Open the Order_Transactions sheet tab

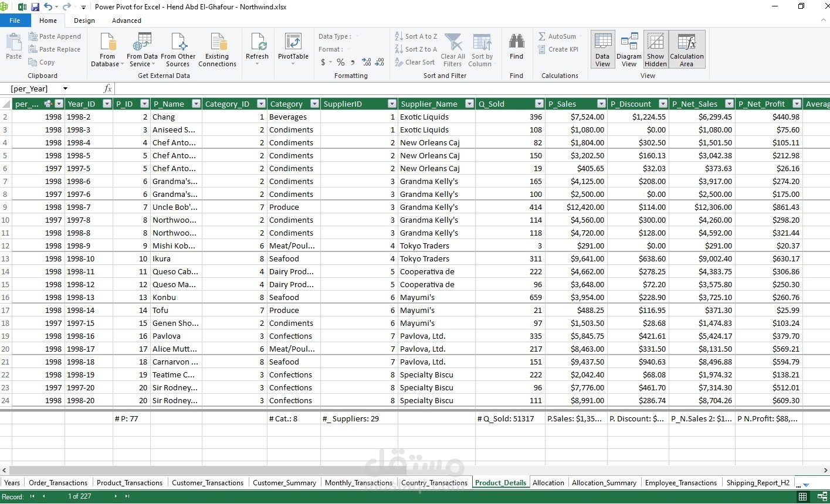point(58,483)
